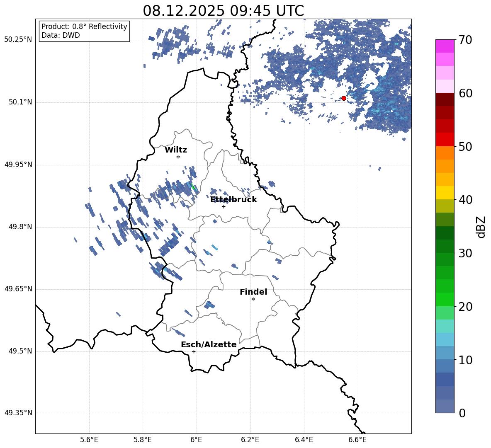This screenshot has width=491, height=448.
Task: Click the green reflectivity pixel near Wiltz
Action: (x=193, y=186)
